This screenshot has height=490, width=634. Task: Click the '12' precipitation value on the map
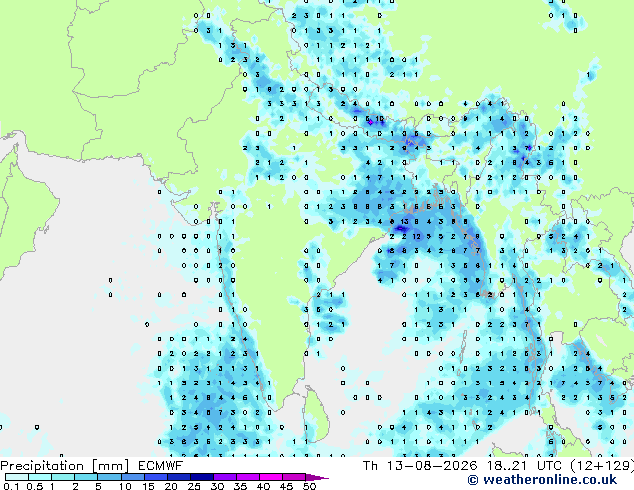coord(416,237)
